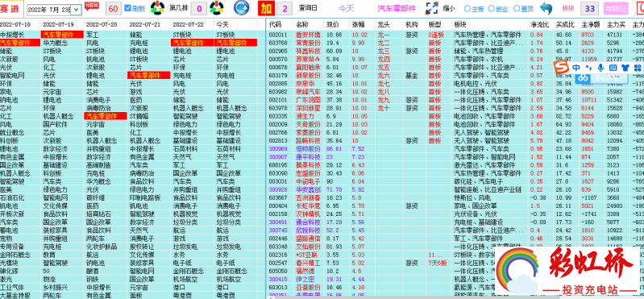Viewport: 644px width, 299px height.
Task: Select stock row 华安鑫创
Action: click(x=307, y=189)
